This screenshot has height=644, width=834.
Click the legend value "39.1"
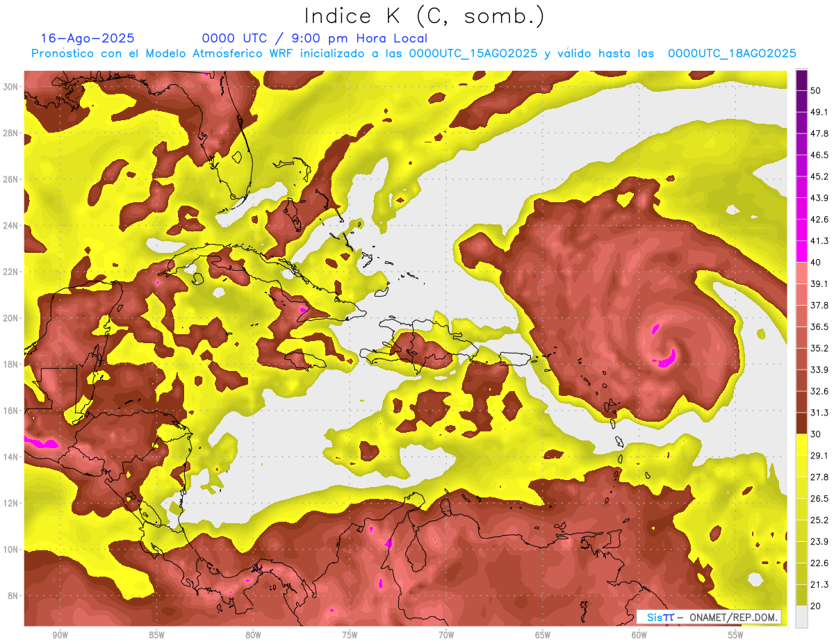(819, 283)
